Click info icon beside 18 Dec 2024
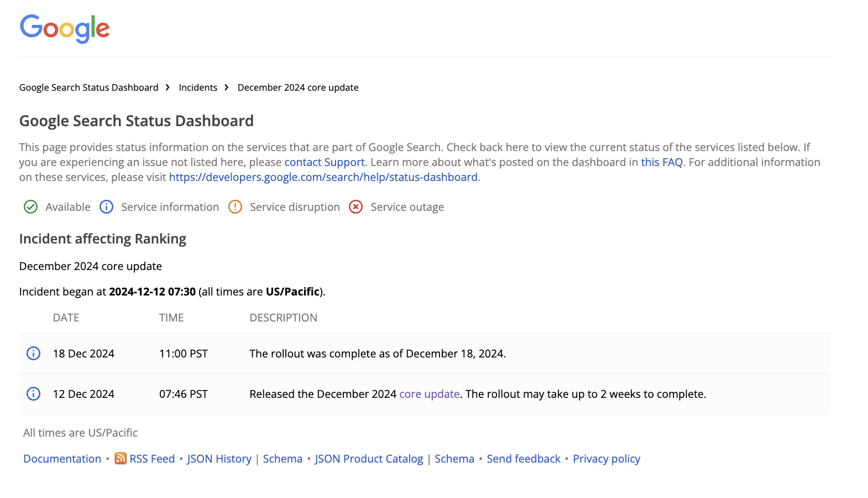This screenshot has height=498, width=868. [x=34, y=354]
